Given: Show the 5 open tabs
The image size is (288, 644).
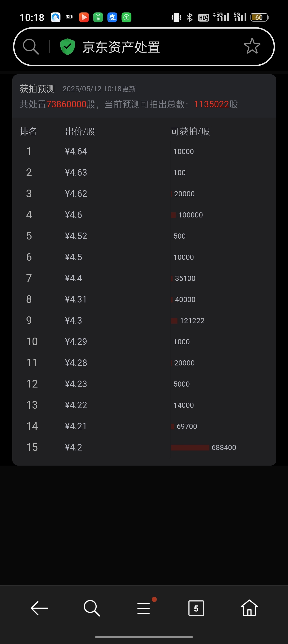Looking at the screenshot, I should [196, 608].
